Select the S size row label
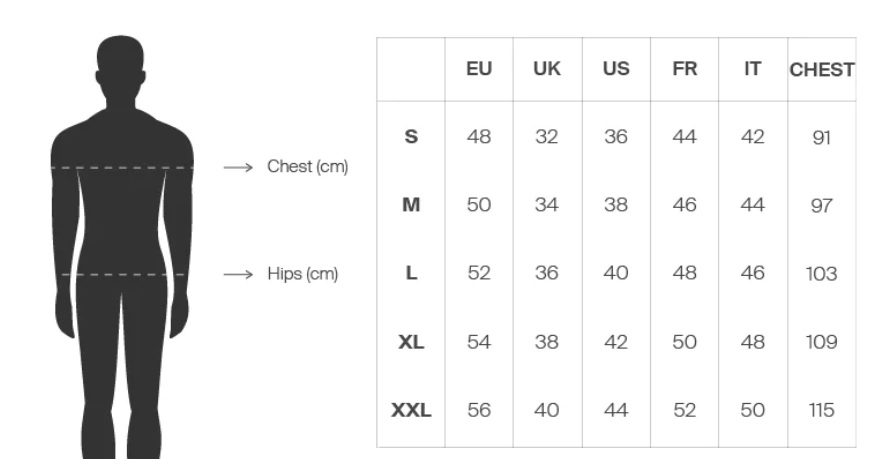Image resolution: width=896 pixels, height=459 pixels. point(411,138)
